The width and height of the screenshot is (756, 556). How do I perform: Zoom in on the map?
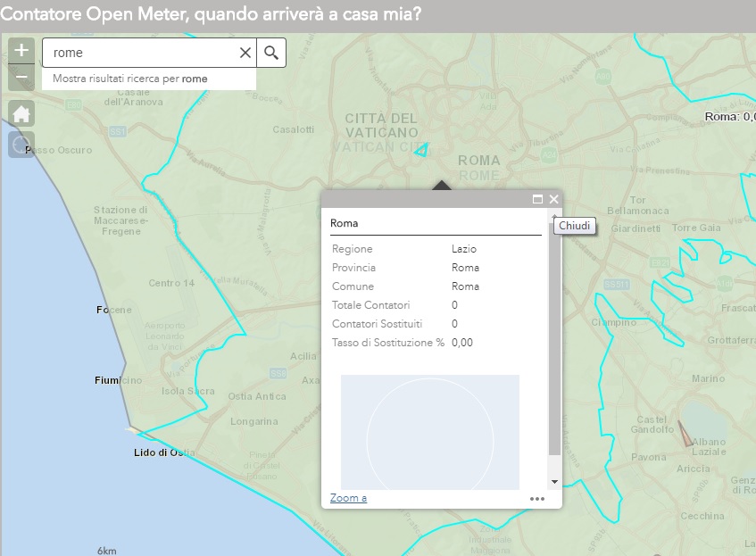click(x=22, y=50)
